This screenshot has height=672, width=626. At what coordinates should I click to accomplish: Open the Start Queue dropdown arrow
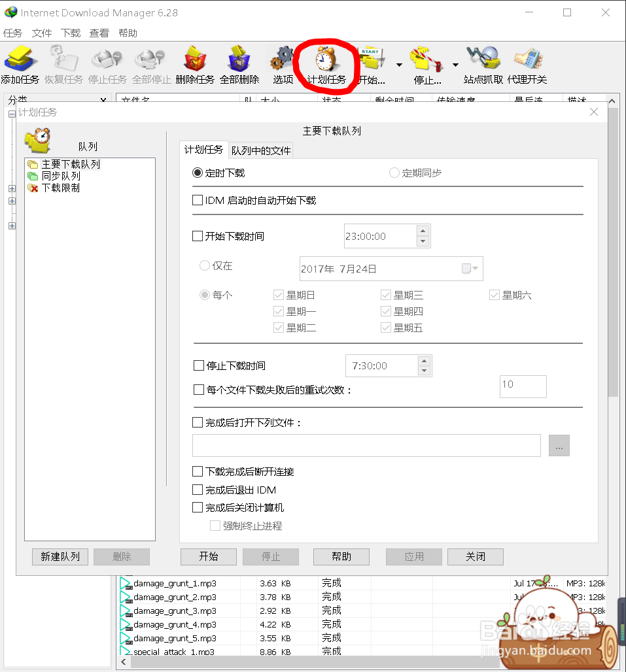point(399,65)
